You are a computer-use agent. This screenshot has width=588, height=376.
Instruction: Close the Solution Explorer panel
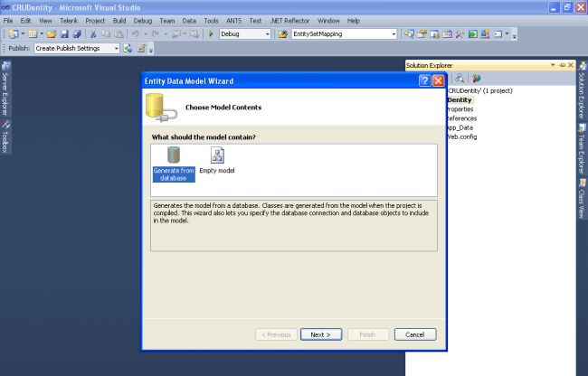(571, 65)
